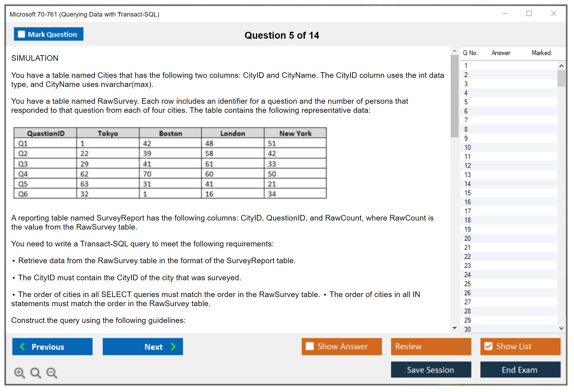Click the question list scroll-down arrow

(x=561, y=328)
